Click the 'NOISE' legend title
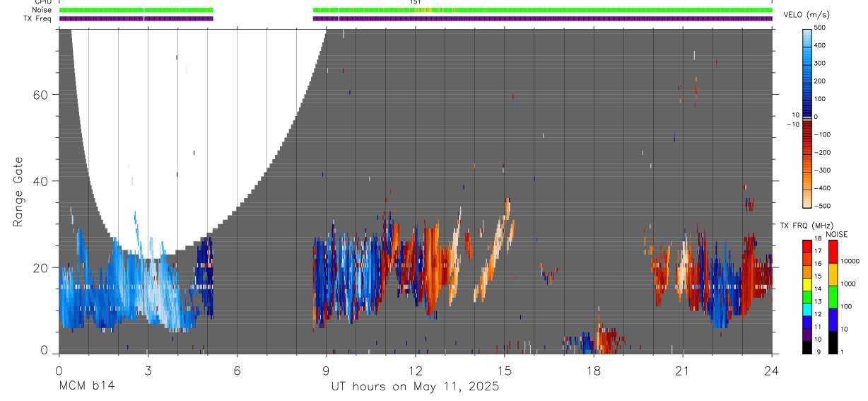Viewport: 868px width, 401px height. (x=837, y=235)
